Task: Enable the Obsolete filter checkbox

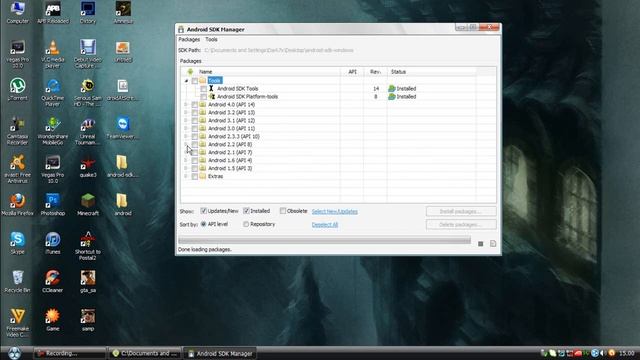Action: 282,211
